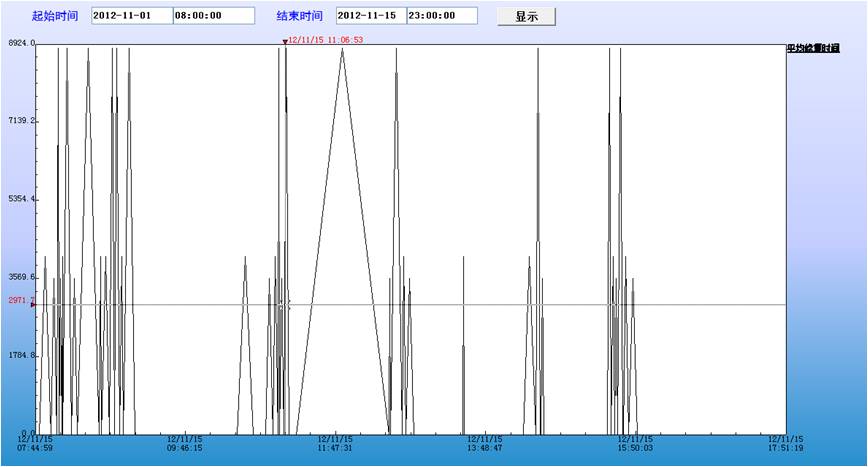
Task: Click the 起始时间 label
Action: pos(55,16)
